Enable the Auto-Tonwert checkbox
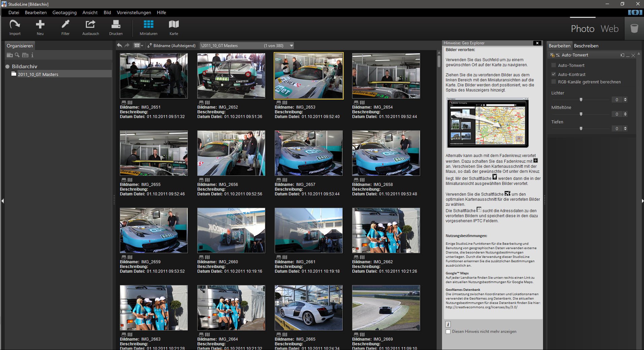The width and height of the screenshot is (644, 350). click(x=553, y=65)
